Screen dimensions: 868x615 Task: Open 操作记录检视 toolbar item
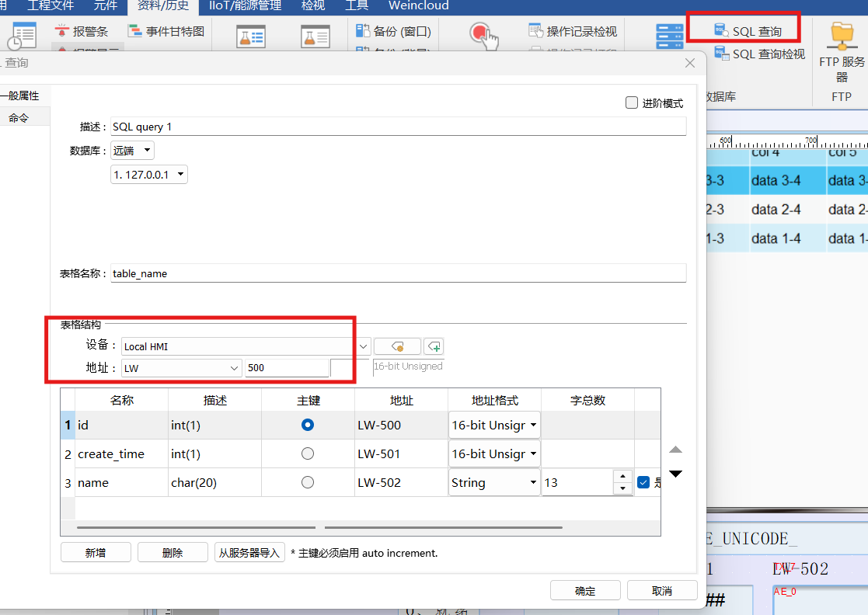(573, 32)
